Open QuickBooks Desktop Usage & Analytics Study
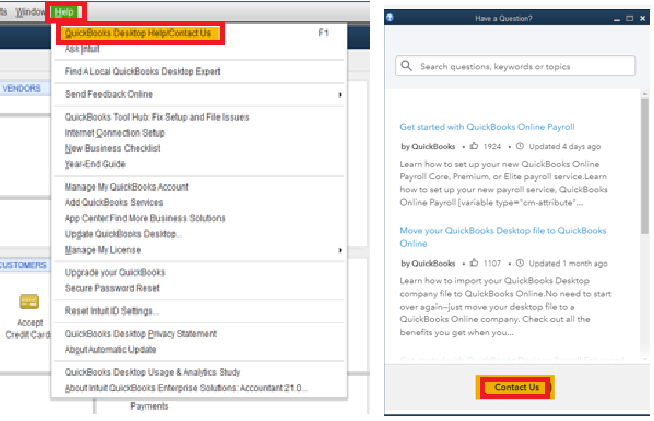654x421 pixels. pos(152,372)
